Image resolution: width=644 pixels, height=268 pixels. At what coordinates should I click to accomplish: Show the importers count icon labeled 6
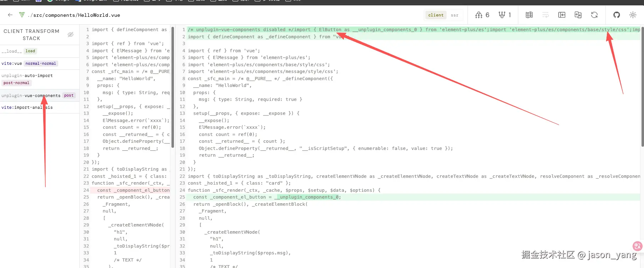coord(482,15)
